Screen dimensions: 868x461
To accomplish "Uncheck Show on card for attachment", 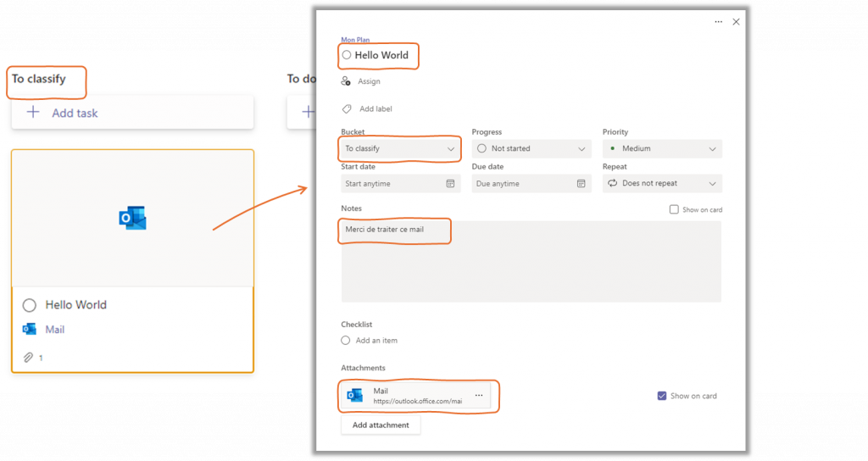I will click(662, 396).
